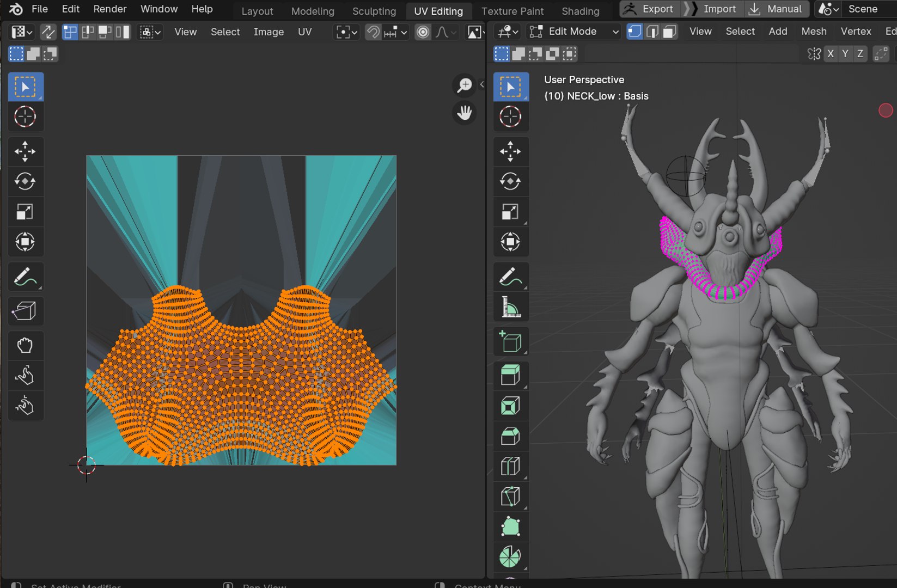Open the UV pivot point dropdown
This screenshot has width=897, height=588.
point(346,32)
